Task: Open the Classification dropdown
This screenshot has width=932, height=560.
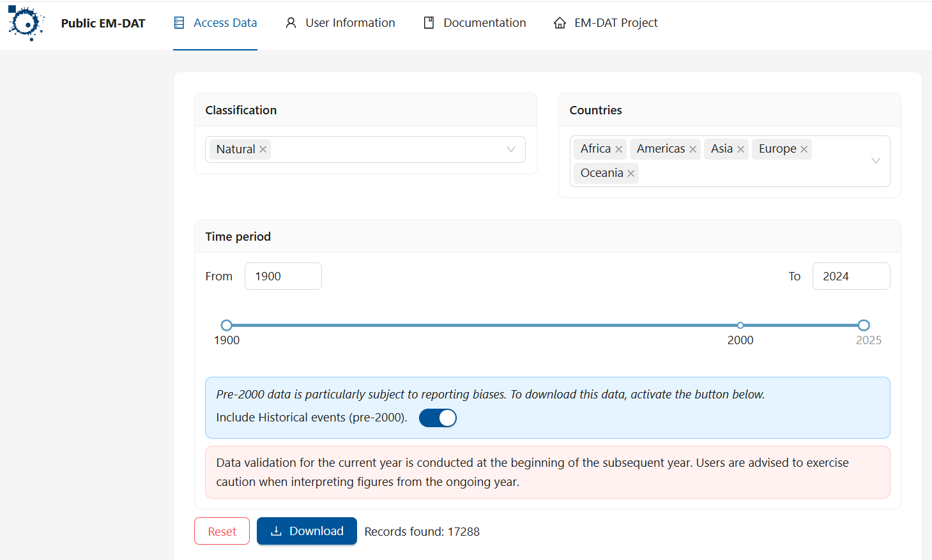Action: point(510,149)
